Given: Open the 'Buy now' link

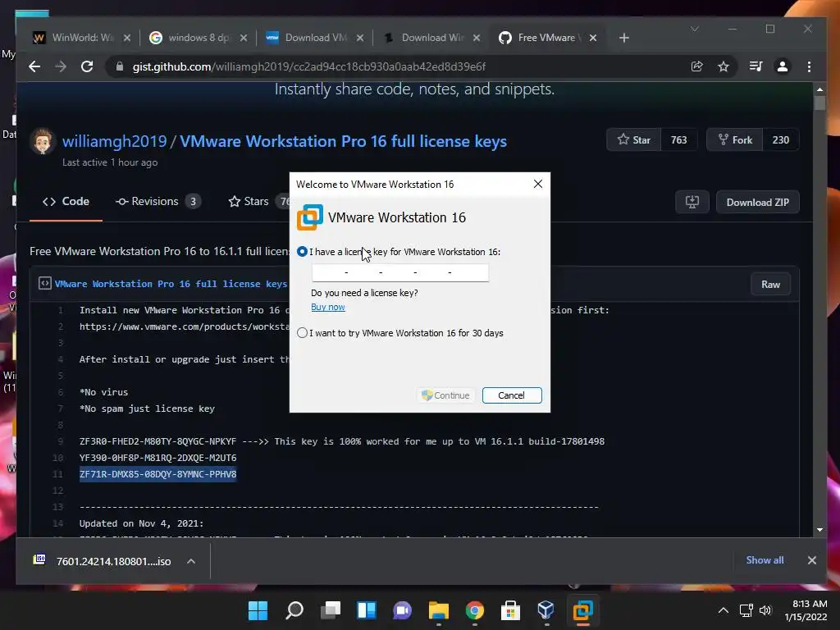Looking at the screenshot, I should pyautogui.click(x=328, y=307).
